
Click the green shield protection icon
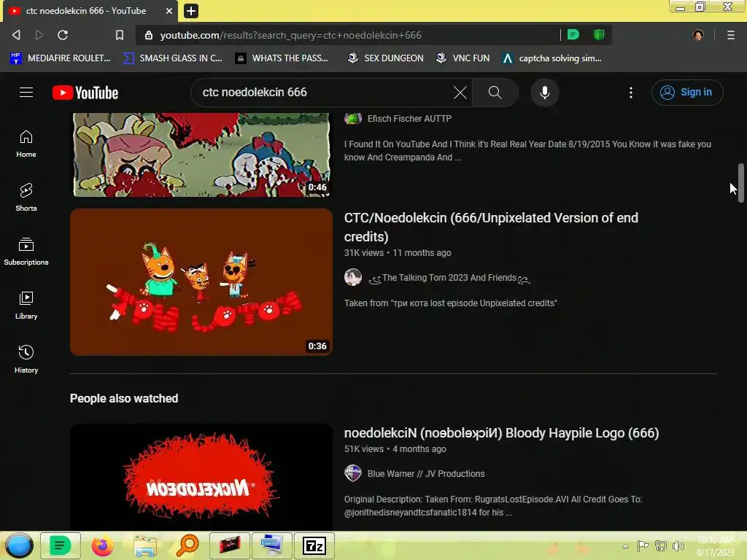point(599,34)
